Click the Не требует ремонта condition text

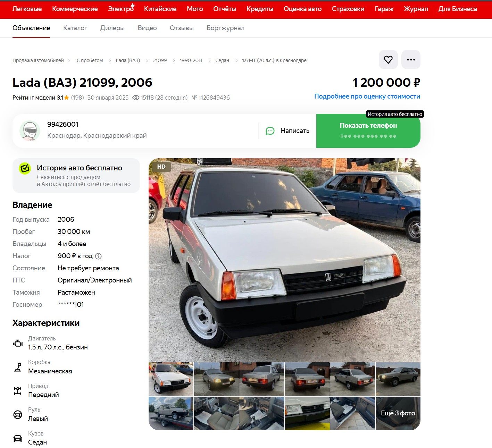click(88, 268)
